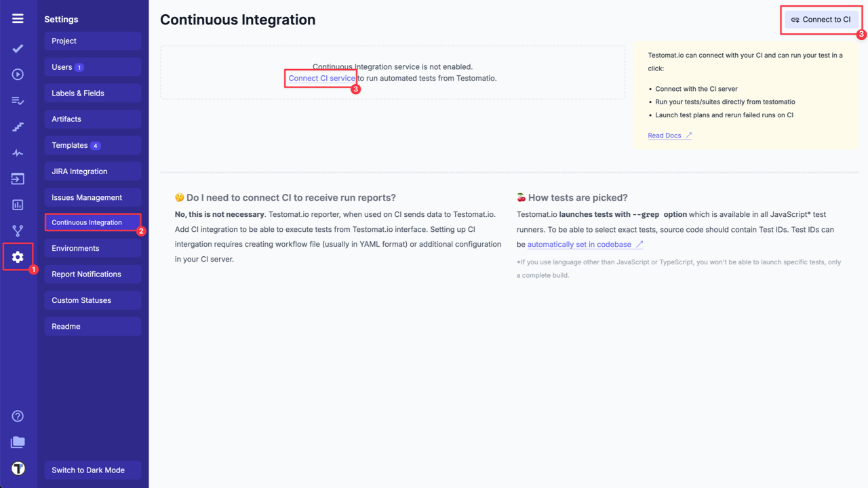Viewport: 868px width, 488px height.
Task: Switch to Dark Mode
Action: [x=93, y=470]
